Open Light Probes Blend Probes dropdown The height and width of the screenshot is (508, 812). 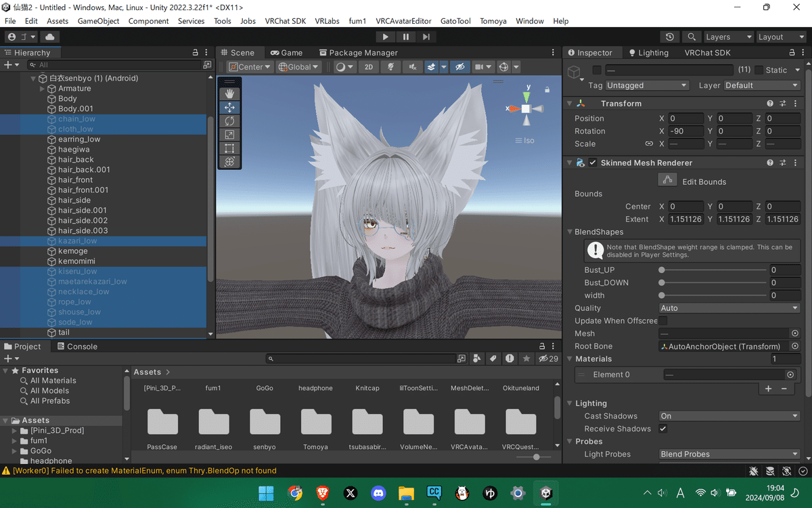tap(729, 454)
